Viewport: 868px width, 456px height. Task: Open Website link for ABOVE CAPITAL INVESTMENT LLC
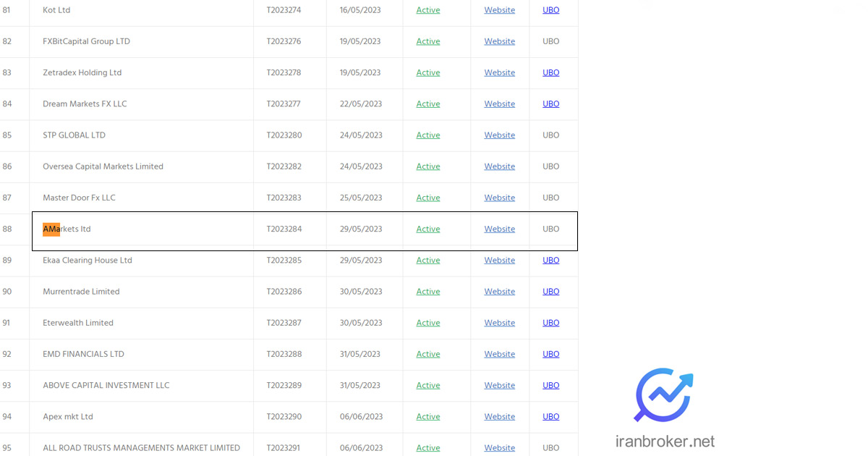pos(500,385)
